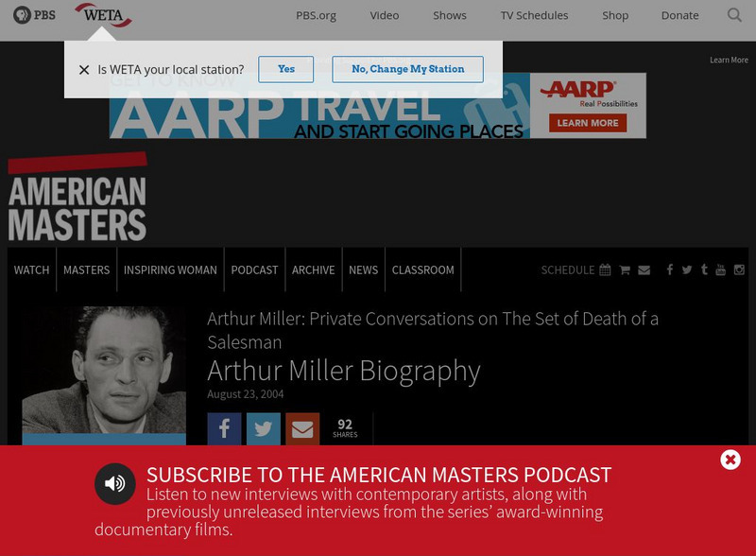The width and height of the screenshot is (756, 556).
Task: Visit American Masters on Facebook from the navigation
Action: click(668, 269)
